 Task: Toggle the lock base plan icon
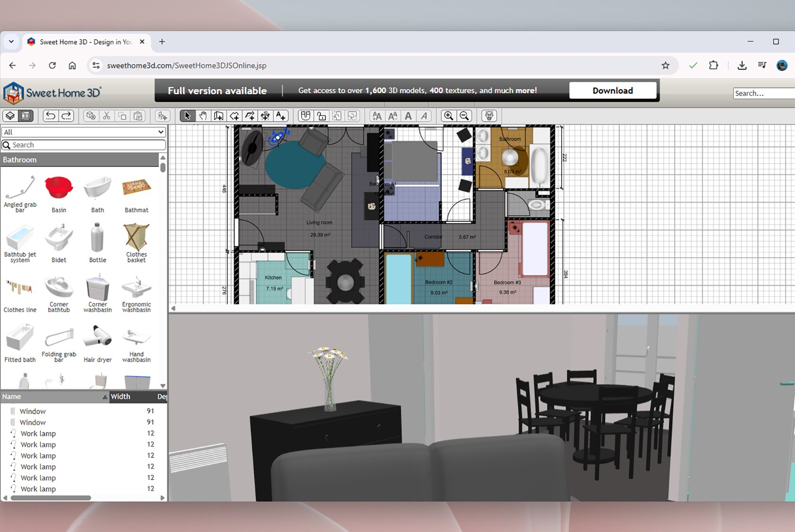coord(321,116)
